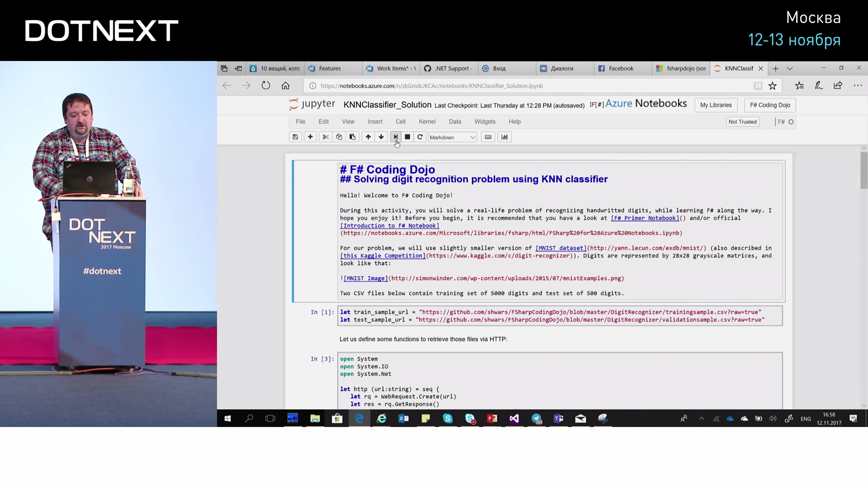Viewport: 868px width, 488px height.
Task: Toggle the Not Trusted button state
Action: [x=742, y=122]
